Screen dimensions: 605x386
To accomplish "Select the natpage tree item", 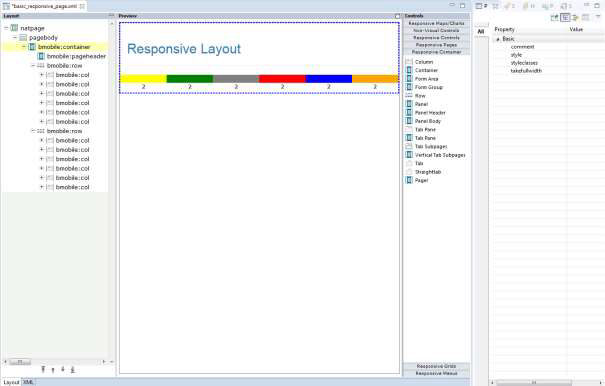I will (x=32, y=28).
